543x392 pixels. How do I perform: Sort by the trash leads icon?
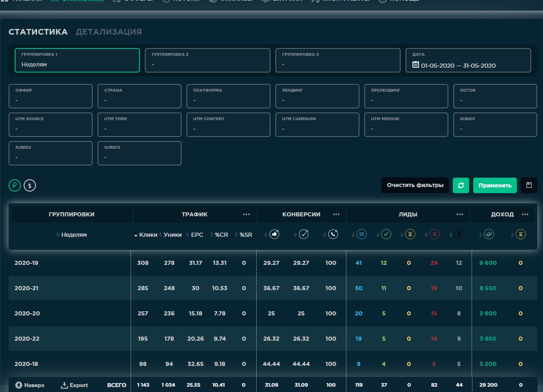pyautogui.click(x=459, y=234)
